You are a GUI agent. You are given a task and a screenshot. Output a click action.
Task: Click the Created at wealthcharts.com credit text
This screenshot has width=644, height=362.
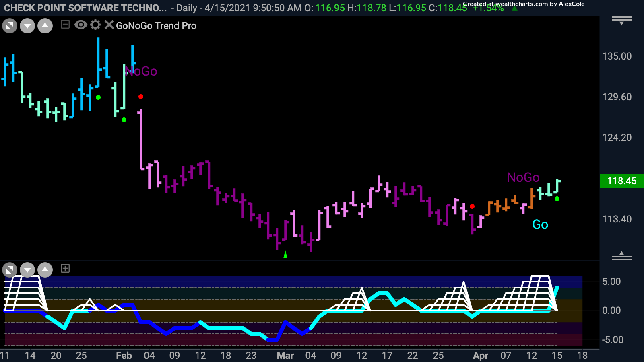[524, 4]
